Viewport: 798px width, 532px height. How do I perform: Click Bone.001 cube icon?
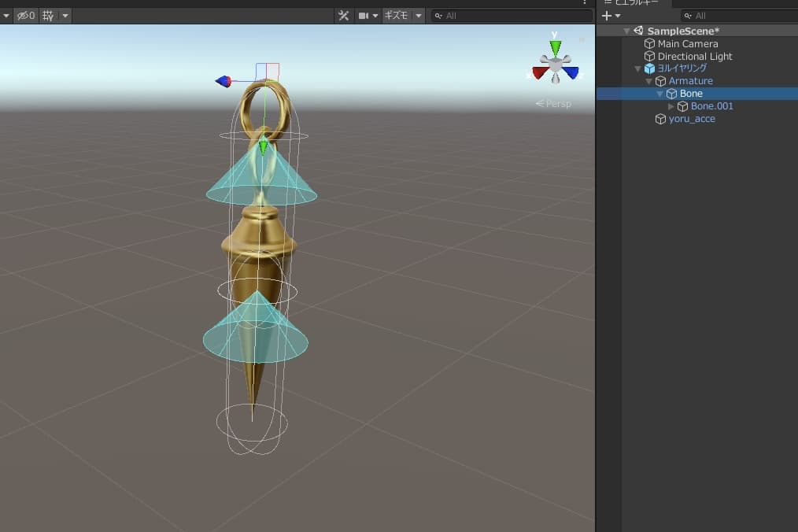click(683, 106)
